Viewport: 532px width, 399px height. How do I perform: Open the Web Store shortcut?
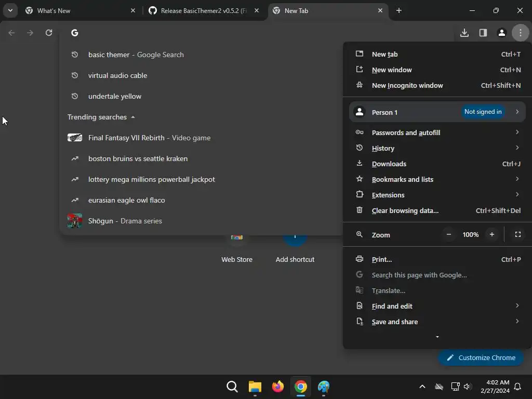click(237, 249)
